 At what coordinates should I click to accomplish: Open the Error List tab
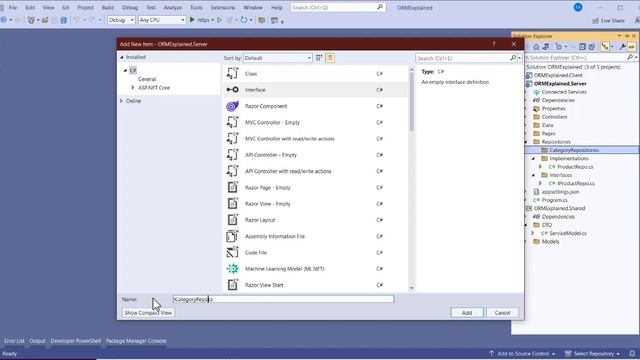(x=14, y=341)
